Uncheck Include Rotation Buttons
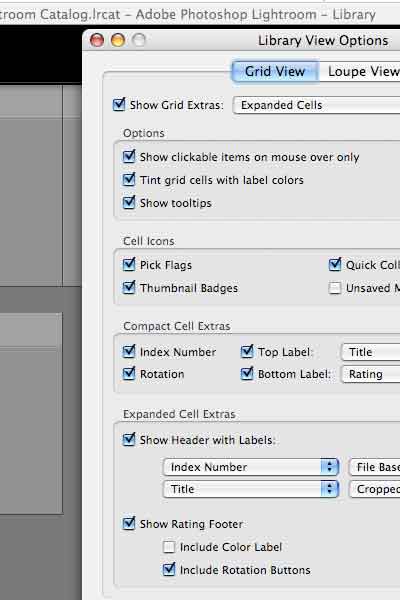The height and width of the screenshot is (600, 400). tap(169, 569)
